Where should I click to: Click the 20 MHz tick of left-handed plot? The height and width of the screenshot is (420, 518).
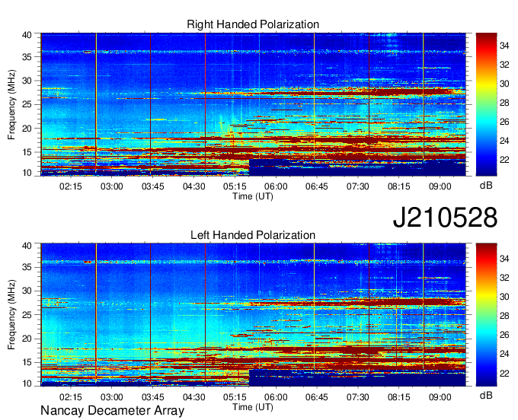click(x=27, y=339)
